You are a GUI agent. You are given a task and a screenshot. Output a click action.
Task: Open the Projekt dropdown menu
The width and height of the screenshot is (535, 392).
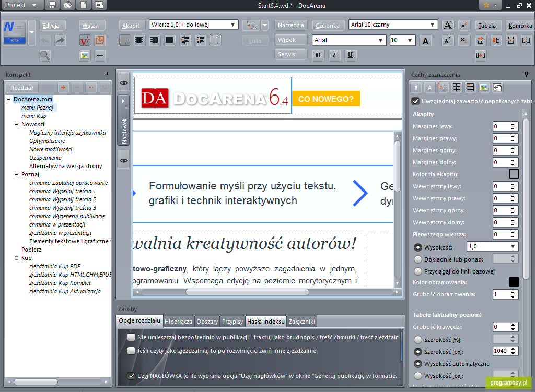(21, 5)
